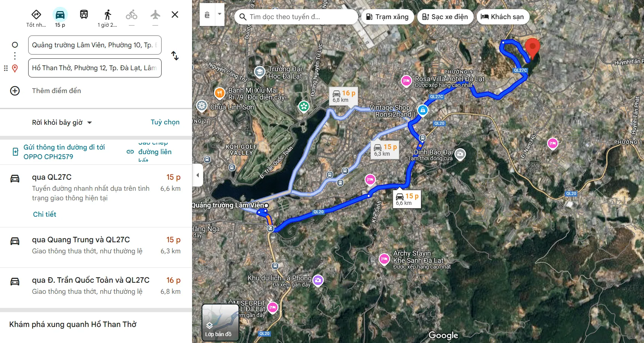Click the red destination pin on map
The height and width of the screenshot is (343, 644).
pos(532,47)
